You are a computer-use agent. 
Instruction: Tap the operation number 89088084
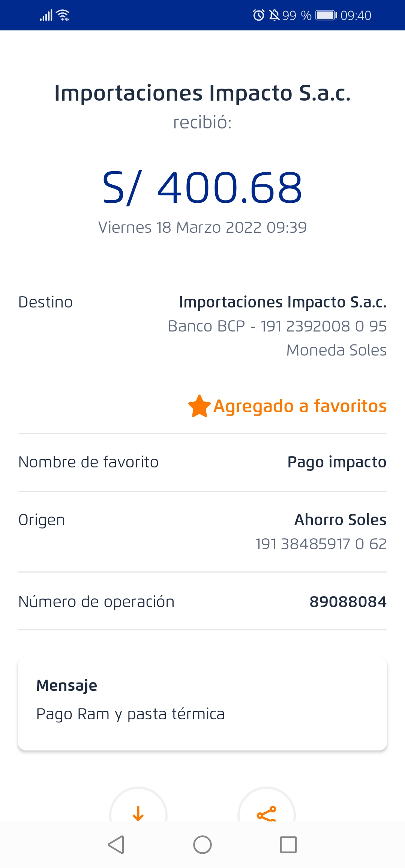pyautogui.click(x=348, y=602)
